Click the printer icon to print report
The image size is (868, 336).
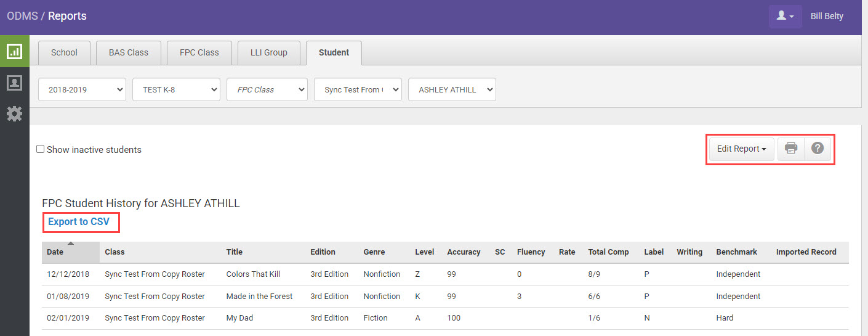tap(791, 149)
